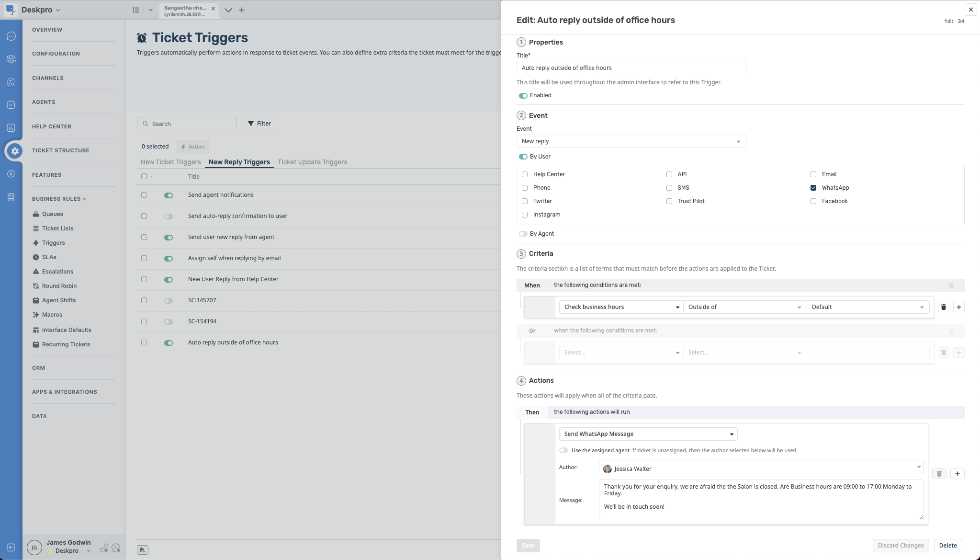The image size is (980, 560).
Task: Delete the Check business hours criteria row
Action: [x=943, y=307]
